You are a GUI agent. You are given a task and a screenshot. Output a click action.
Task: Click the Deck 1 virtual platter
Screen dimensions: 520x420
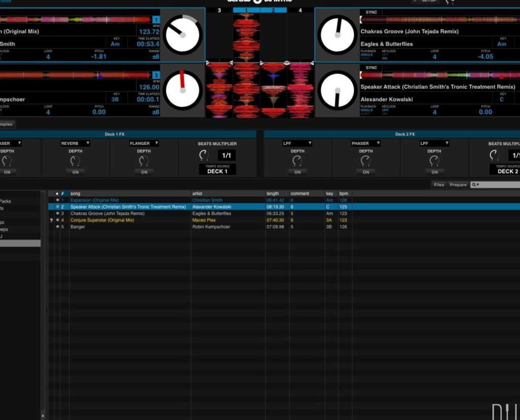(x=183, y=35)
